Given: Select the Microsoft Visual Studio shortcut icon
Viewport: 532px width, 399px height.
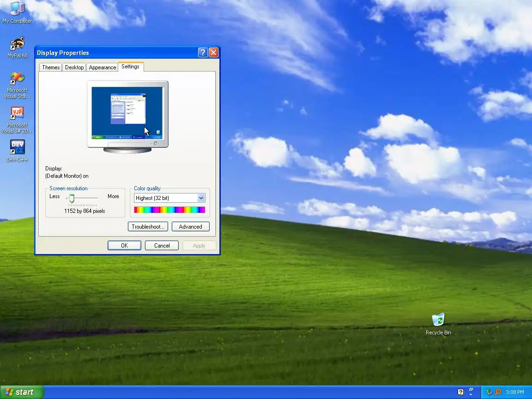Looking at the screenshot, I should click(17, 85).
